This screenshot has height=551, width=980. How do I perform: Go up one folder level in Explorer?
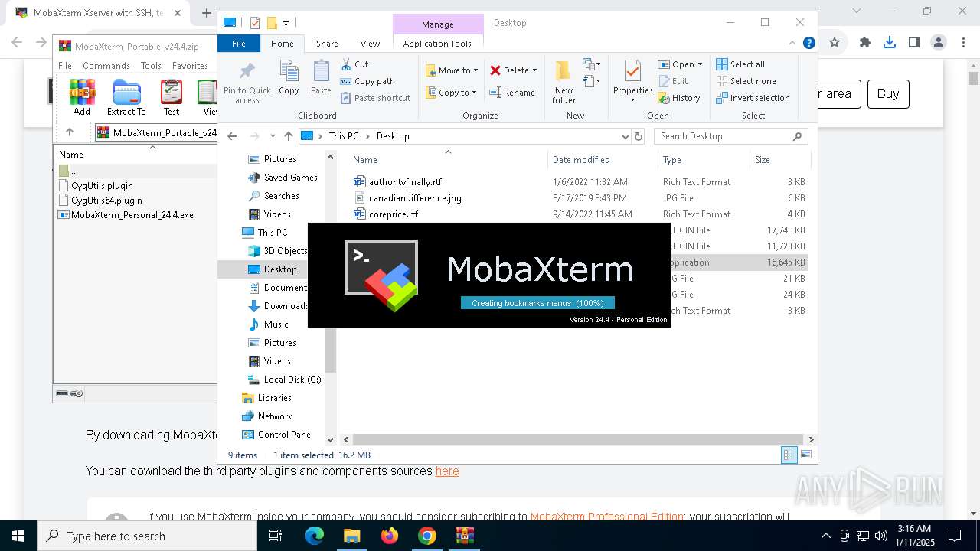pos(288,136)
